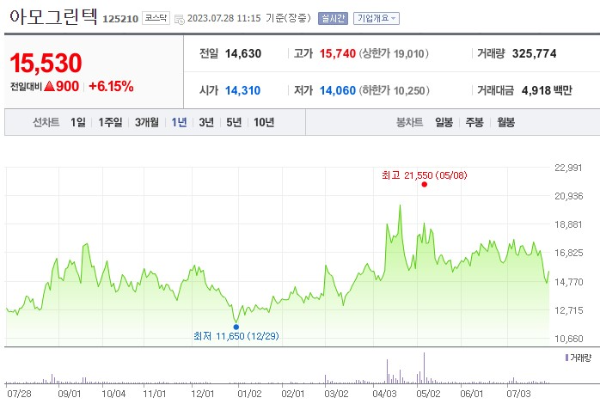Viewport: 600px width, 410px height.
Task: Switch to 일봉 daily candle chart
Action: point(444,122)
